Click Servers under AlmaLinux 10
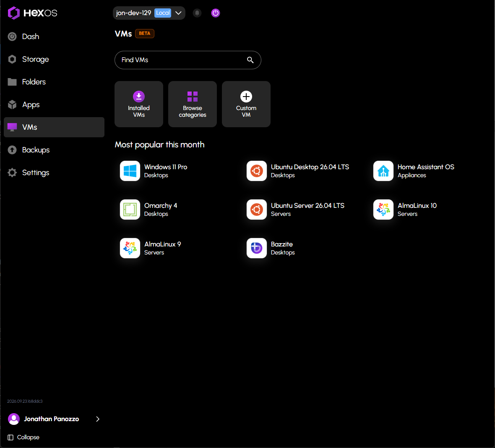The width and height of the screenshot is (495, 448). point(408,214)
